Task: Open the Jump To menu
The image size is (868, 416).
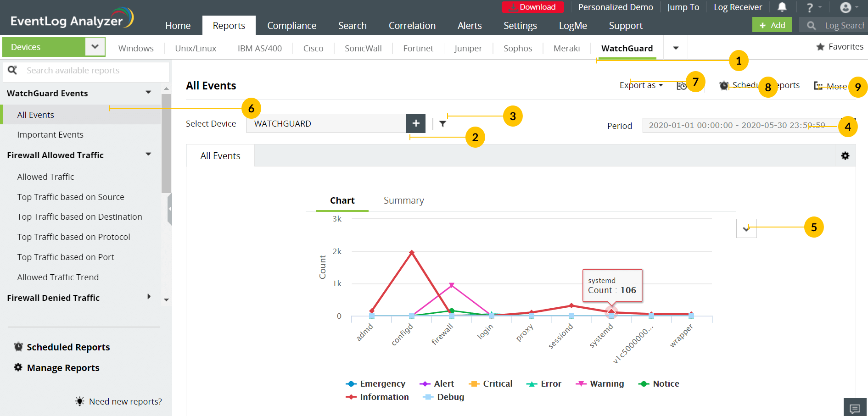Action: [683, 7]
